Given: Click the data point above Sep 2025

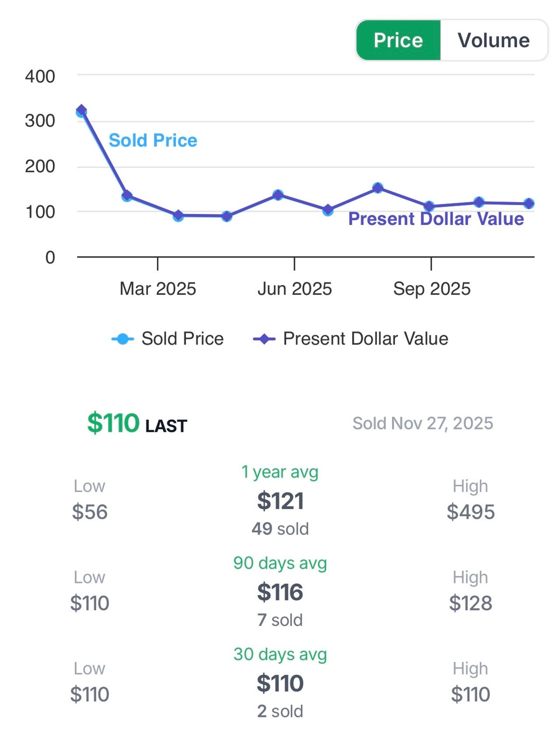Looking at the screenshot, I should pyautogui.click(x=430, y=206).
